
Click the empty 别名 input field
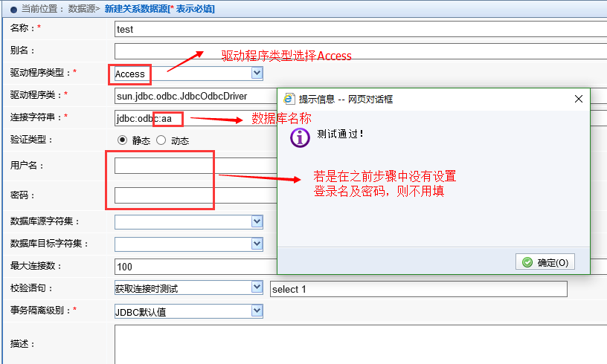pyautogui.click(x=360, y=51)
